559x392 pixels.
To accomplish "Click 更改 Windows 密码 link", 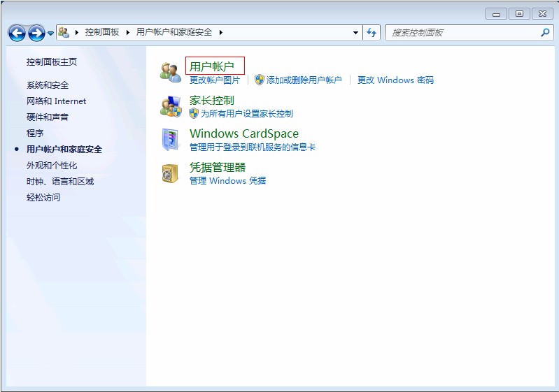I will coord(395,80).
